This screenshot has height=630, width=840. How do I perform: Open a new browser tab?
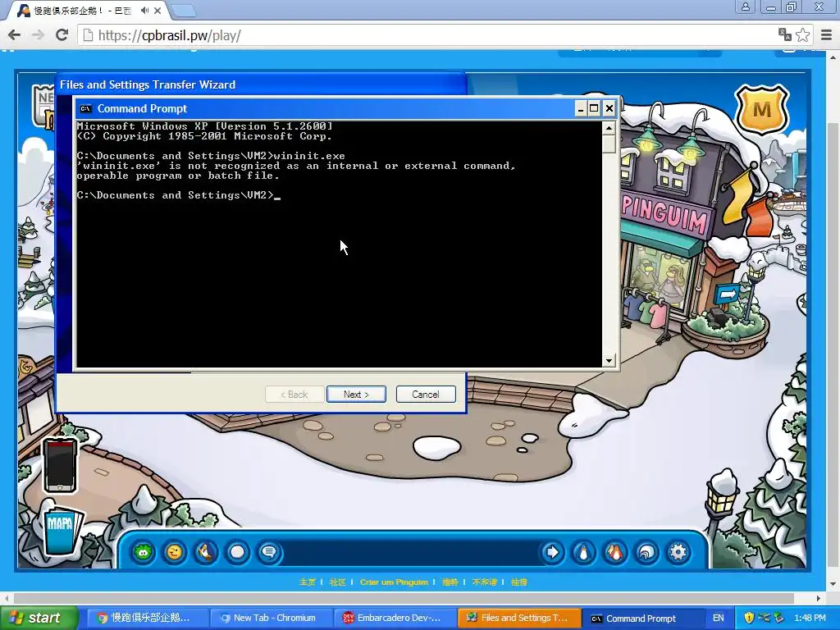point(183,10)
